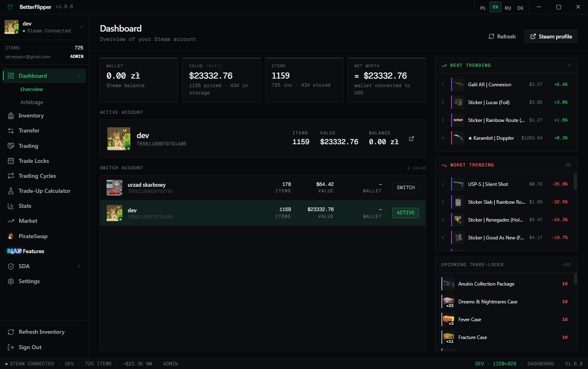Click the Sign Out door icon
This screenshot has height=369, width=588.
coord(11,347)
